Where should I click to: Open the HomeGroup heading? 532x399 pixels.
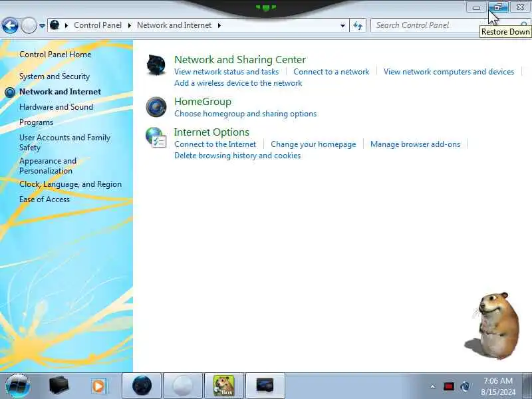pyautogui.click(x=203, y=102)
